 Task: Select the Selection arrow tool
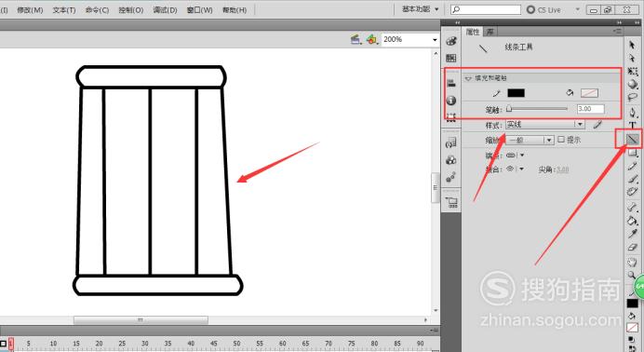pyautogui.click(x=632, y=45)
